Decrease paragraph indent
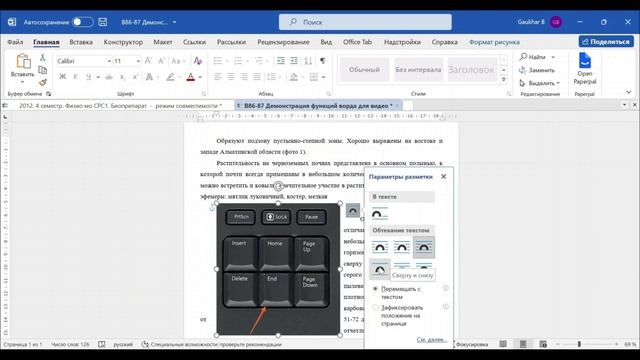Viewport: 640px width, 360px height. click(281, 61)
